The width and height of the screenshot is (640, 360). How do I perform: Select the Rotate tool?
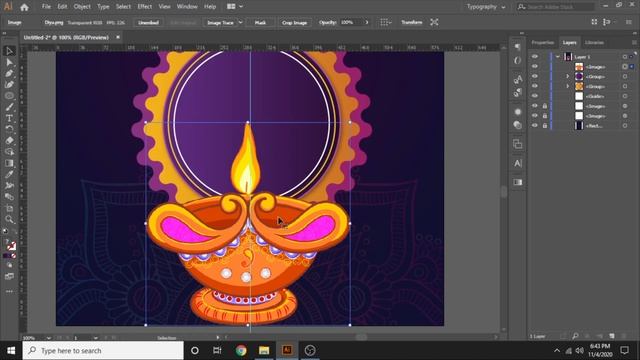9,129
